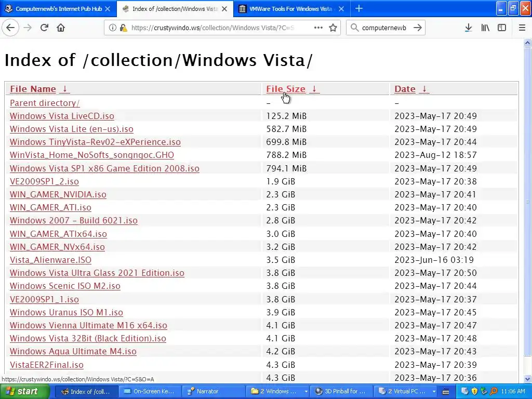Show site information via the info icon

pyautogui.click(x=112, y=28)
